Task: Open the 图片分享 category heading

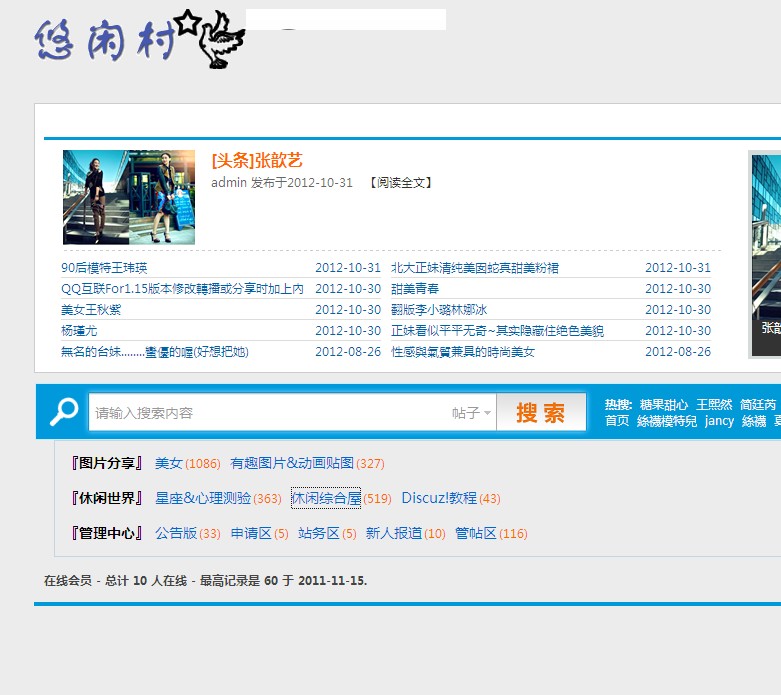Action: 107,463
